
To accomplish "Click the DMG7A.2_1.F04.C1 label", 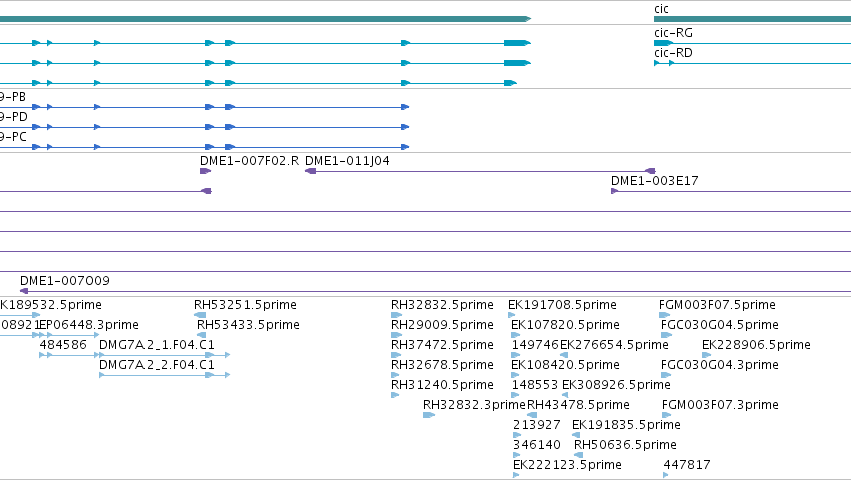I will tap(156, 345).
